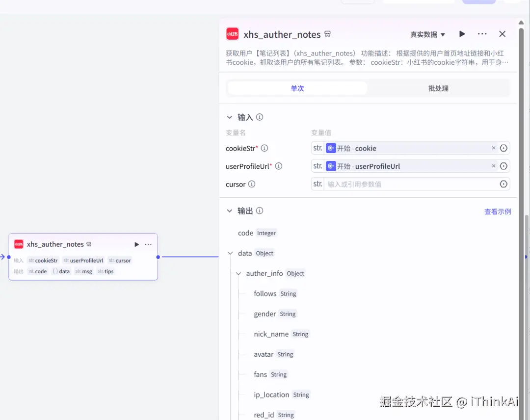Viewport: 530px width, 420px height.
Task: Collapse the 输入 section chevron
Action: coord(230,117)
